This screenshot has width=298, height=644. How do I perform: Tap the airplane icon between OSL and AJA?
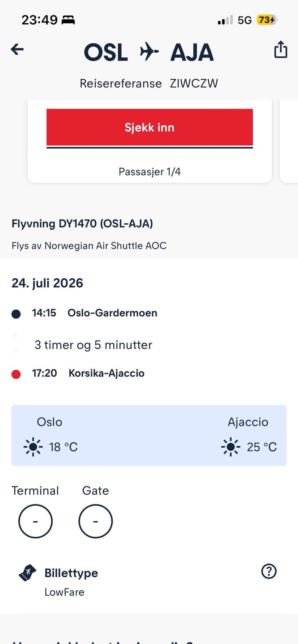click(x=149, y=52)
